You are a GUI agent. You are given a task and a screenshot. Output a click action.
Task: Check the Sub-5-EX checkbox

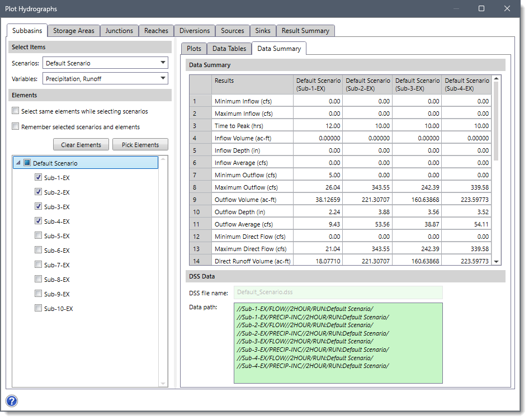[x=39, y=235]
